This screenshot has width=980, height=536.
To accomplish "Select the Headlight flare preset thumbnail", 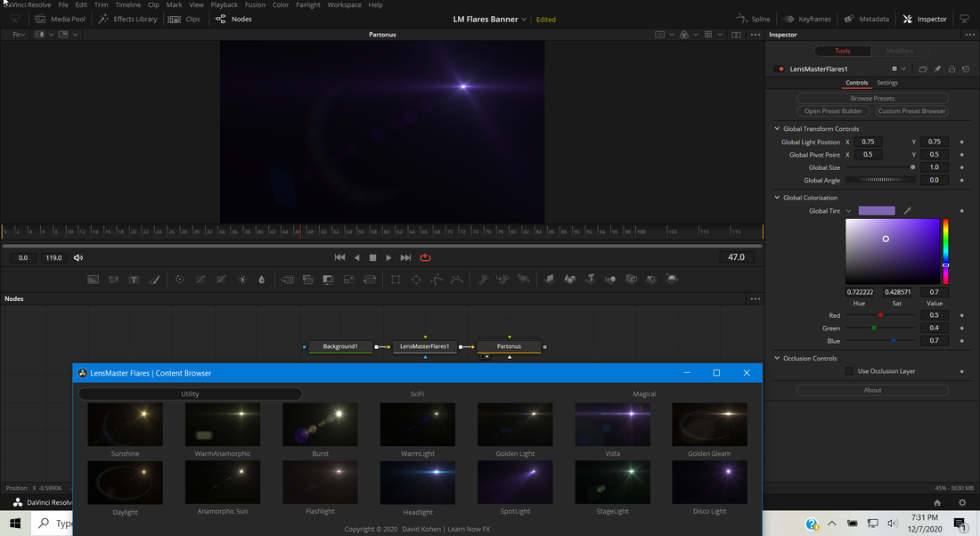I will click(417, 483).
